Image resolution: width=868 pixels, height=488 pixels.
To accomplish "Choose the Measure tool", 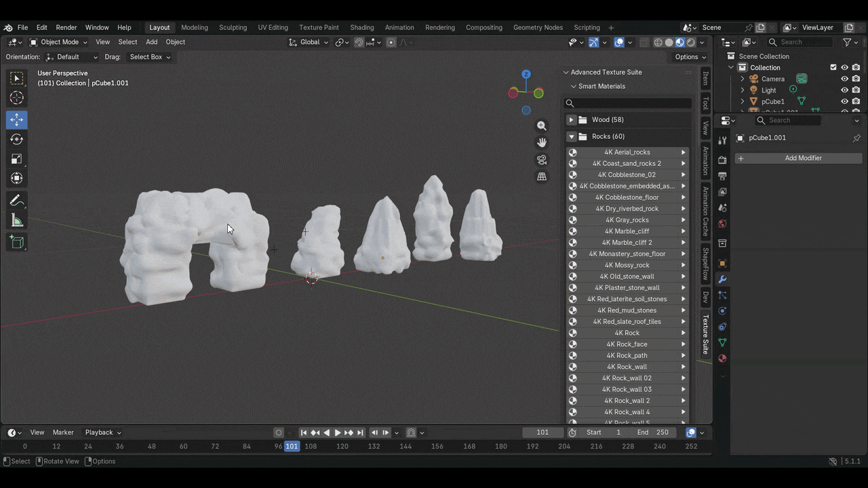I will 17,220.
